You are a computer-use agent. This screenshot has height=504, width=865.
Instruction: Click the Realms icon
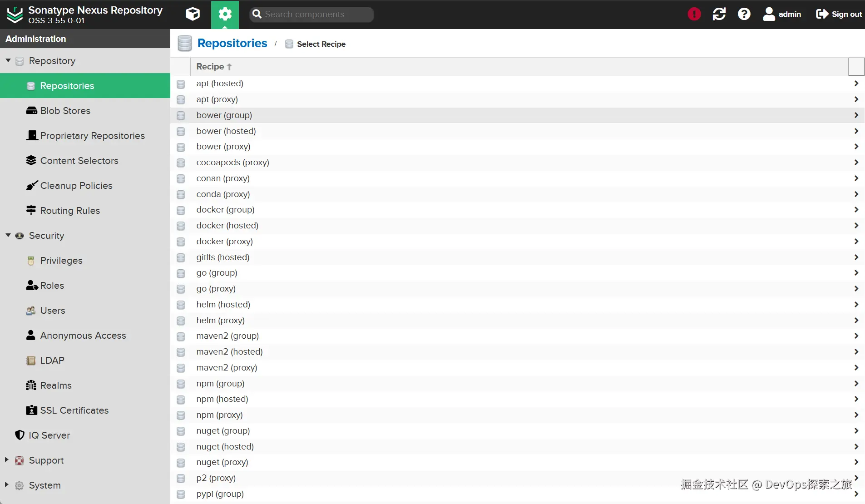[x=31, y=385]
